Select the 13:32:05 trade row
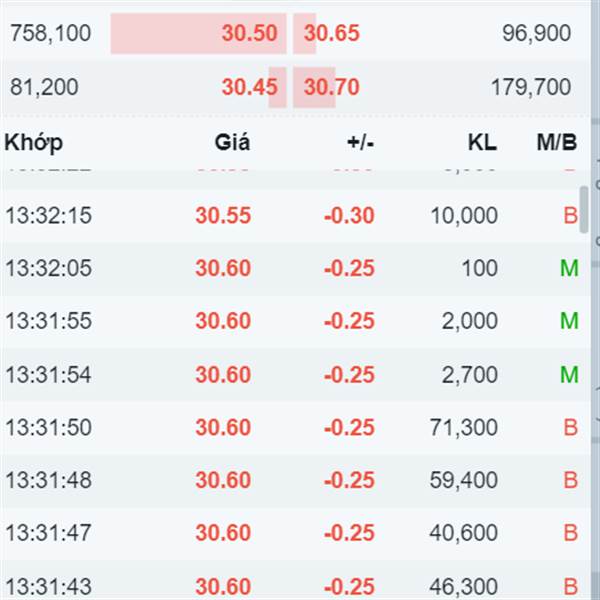Image resolution: width=600 pixels, height=600 pixels. coord(295,268)
